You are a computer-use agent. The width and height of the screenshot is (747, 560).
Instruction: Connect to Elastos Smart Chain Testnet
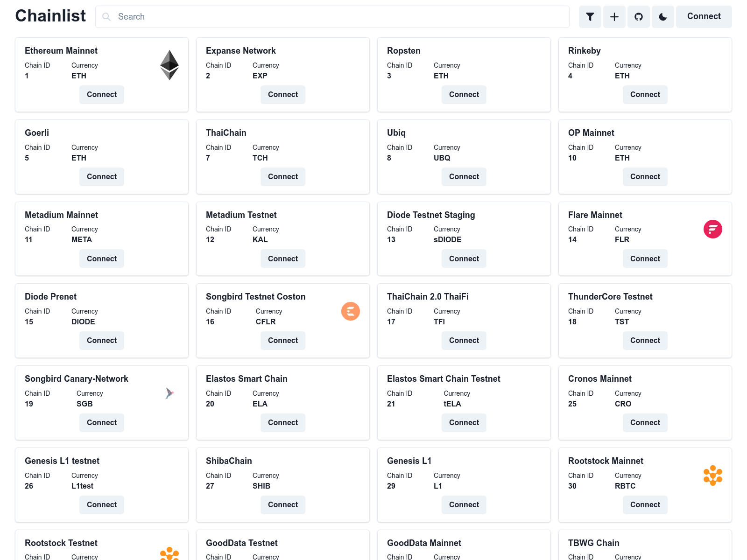pyautogui.click(x=464, y=423)
